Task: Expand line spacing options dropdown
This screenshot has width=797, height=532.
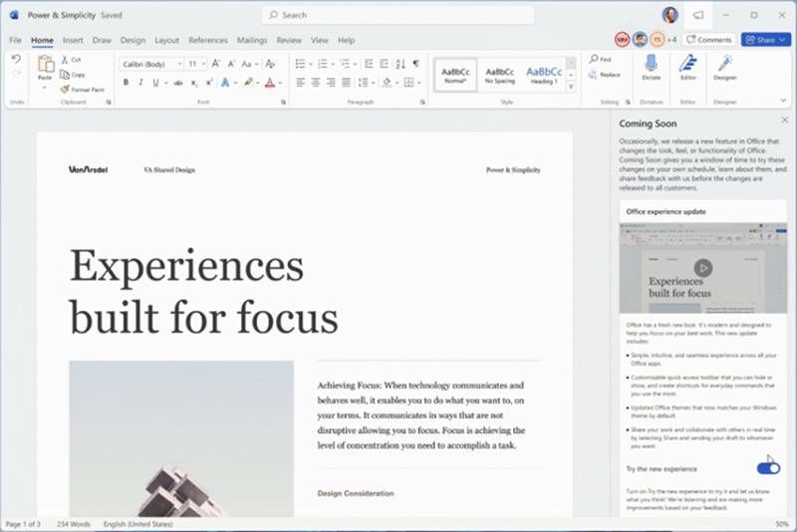Action: tap(373, 83)
